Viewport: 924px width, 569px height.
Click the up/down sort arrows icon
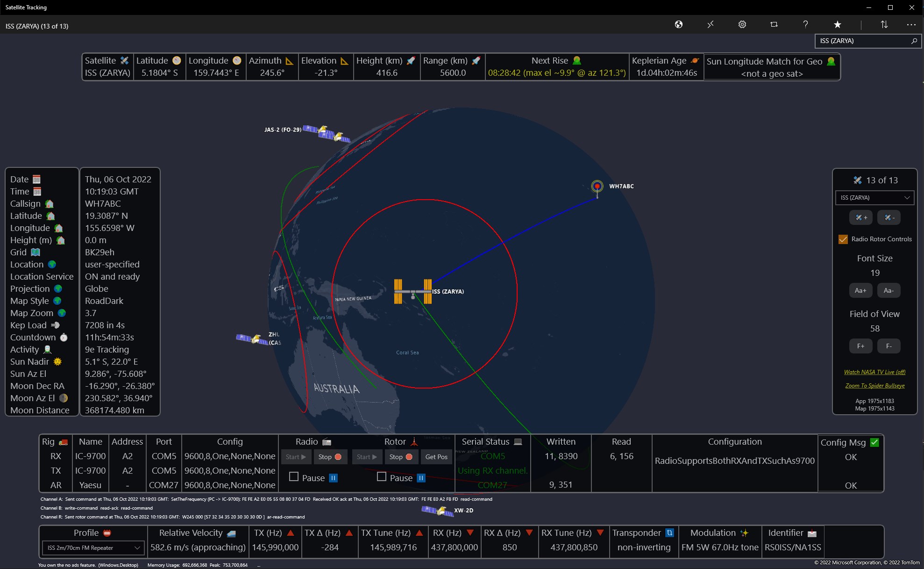click(883, 24)
